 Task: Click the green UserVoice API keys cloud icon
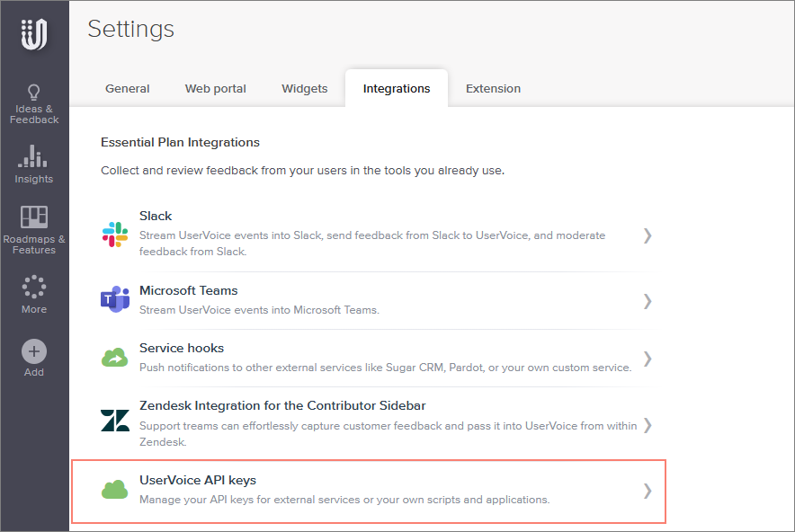click(x=115, y=490)
